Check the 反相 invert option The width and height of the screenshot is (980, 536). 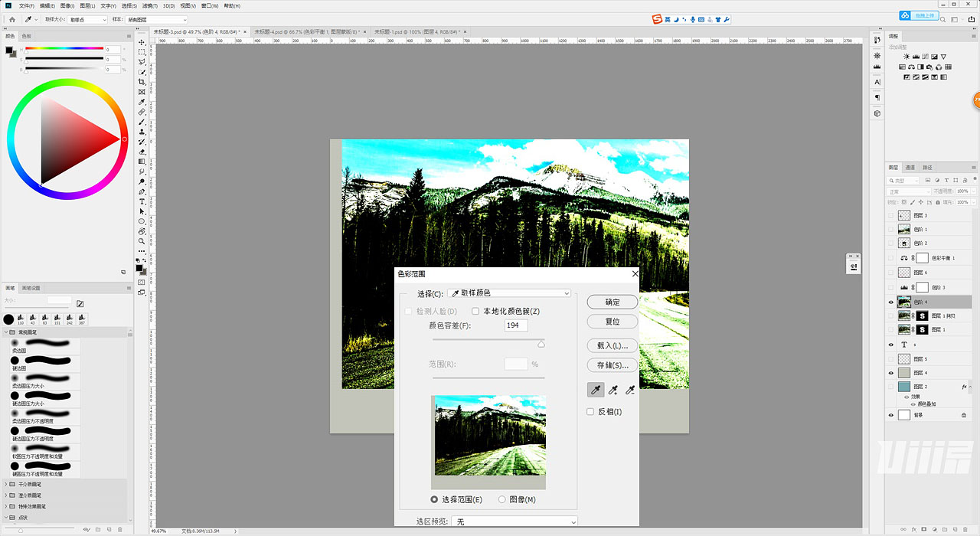tap(590, 411)
